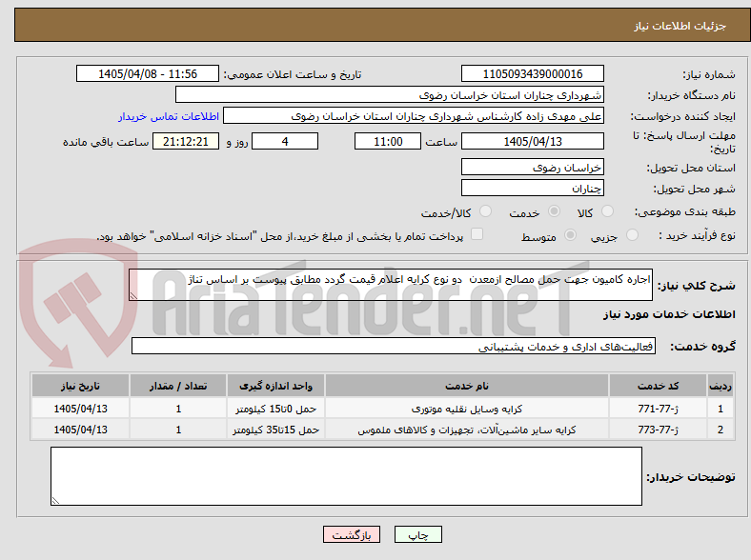Select the کالا/خدمت radio button
This screenshot has height=560, width=751.
coord(486,211)
